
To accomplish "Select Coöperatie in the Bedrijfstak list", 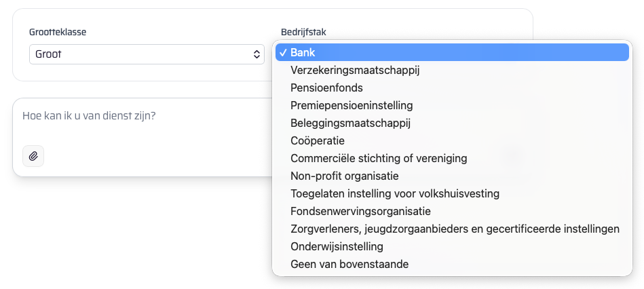I will [318, 140].
